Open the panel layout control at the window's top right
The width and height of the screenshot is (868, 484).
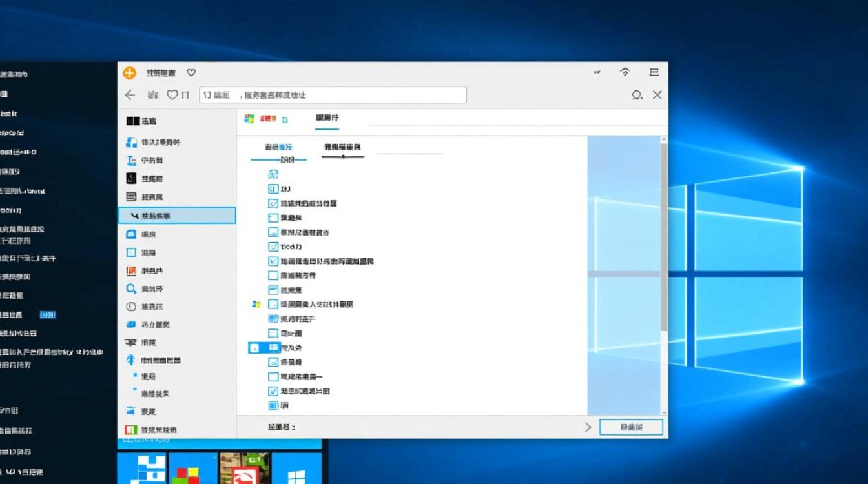(x=654, y=72)
